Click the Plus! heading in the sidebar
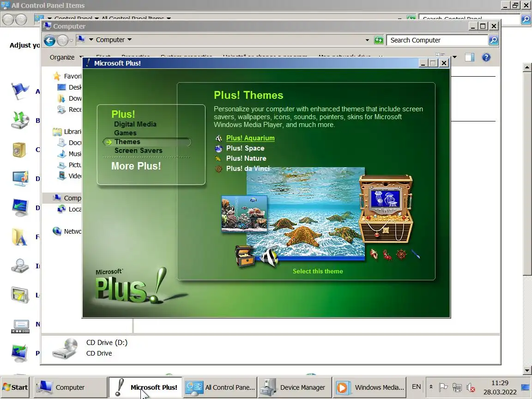Viewport: 532px width, 399px height. (x=123, y=114)
